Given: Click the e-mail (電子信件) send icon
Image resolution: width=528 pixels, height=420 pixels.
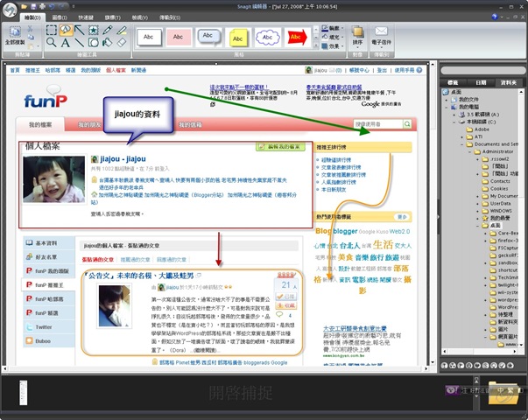Looking at the screenshot, I should [382, 36].
